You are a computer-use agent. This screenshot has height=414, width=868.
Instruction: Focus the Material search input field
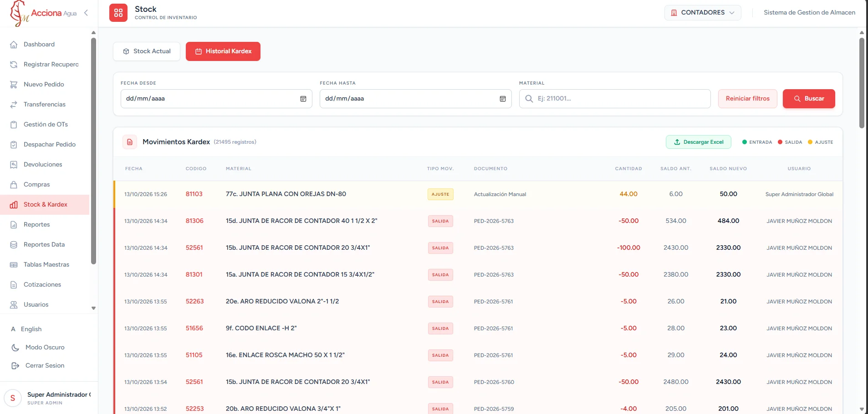pos(615,99)
